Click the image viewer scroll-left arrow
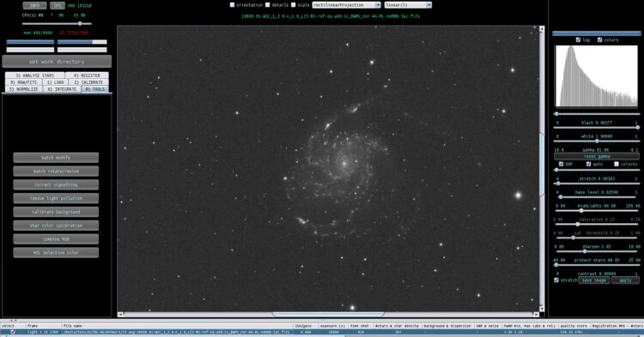This screenshot has width=644, height=337. pos(120,315)
